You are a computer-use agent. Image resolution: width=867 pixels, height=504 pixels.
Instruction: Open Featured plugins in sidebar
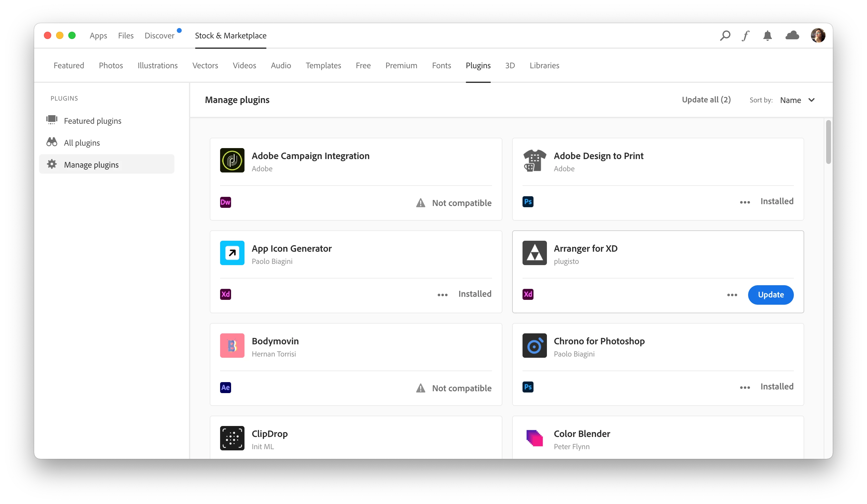(x=92, y=121)
